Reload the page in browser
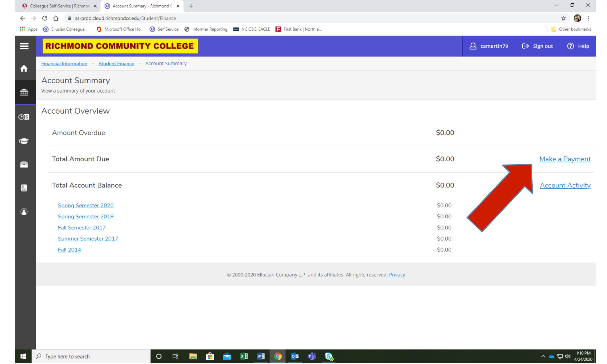This screenshot has height=364, width=607. click(45, 18)
